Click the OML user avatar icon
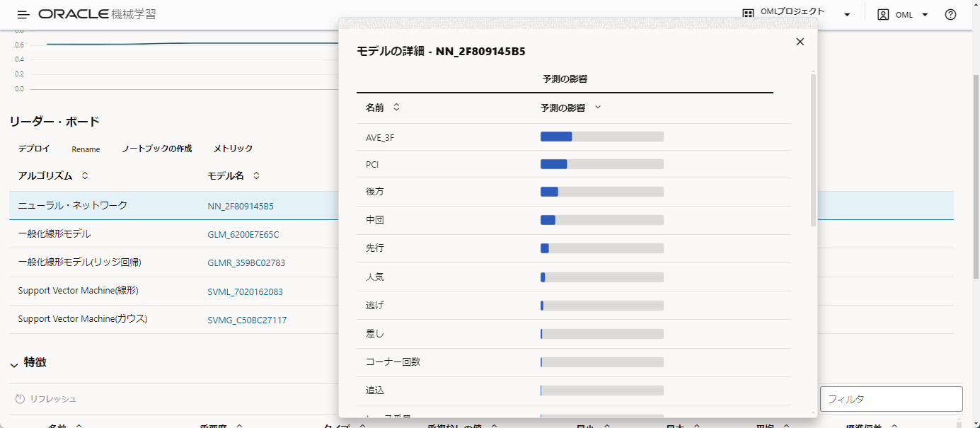980x428 pixels. point(883,14)
